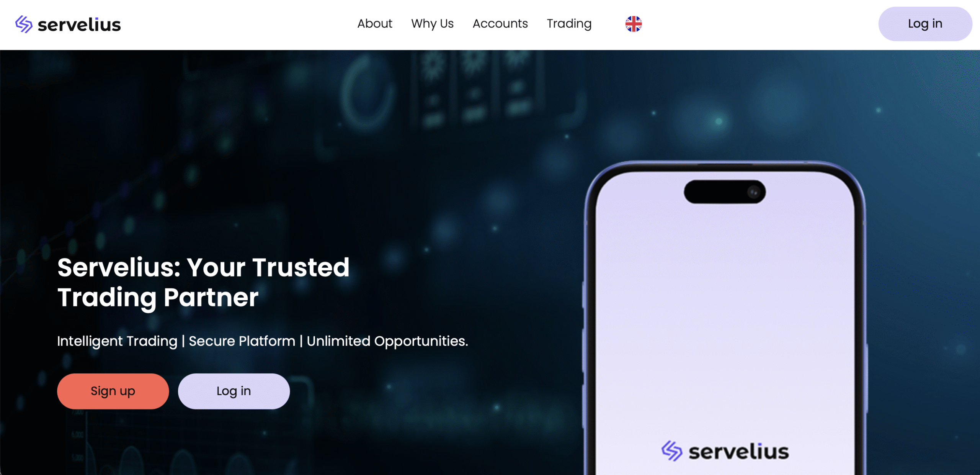Click the Servelius swirl icon on phone screen
The width and height of the screenshot is (980, 475).
click(x=671, y=451)
